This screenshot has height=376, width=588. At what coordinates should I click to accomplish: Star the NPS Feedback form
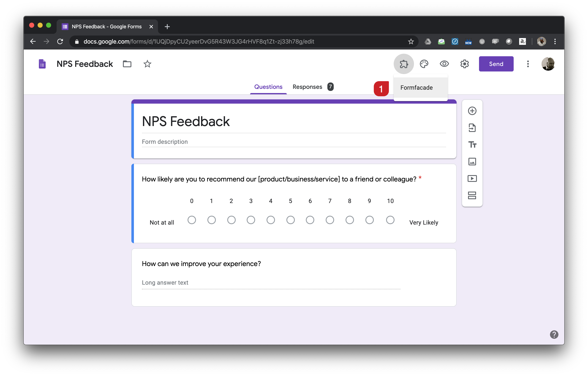tap(147, 64)
